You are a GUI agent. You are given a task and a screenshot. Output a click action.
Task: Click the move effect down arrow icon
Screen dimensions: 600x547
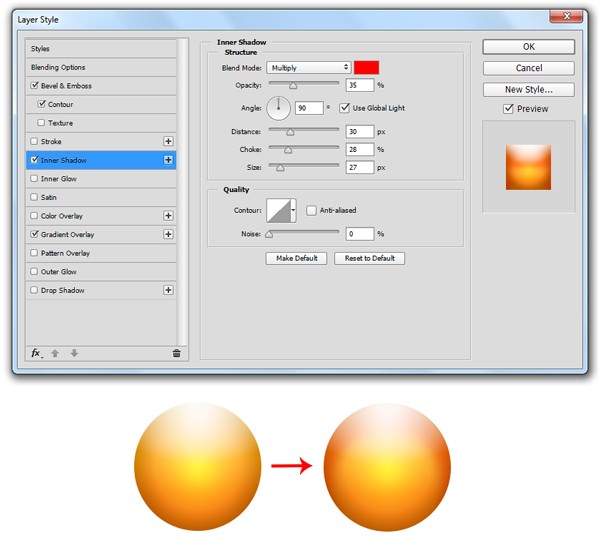pyautogui.click(x=74, y=353)
